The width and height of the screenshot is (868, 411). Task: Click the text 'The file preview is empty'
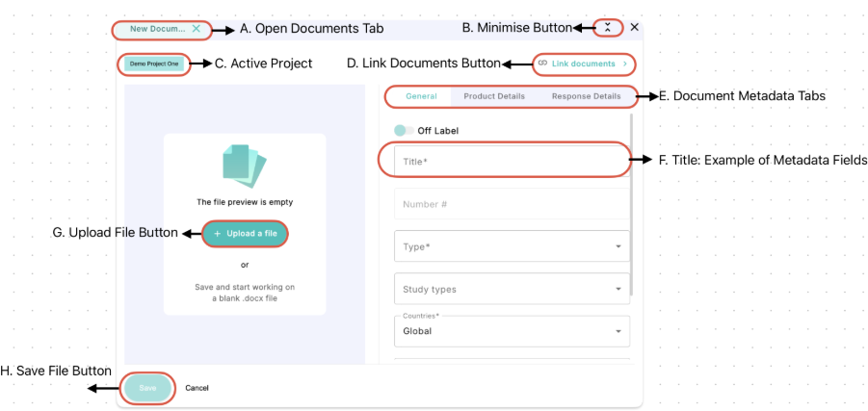coord(245,202)
